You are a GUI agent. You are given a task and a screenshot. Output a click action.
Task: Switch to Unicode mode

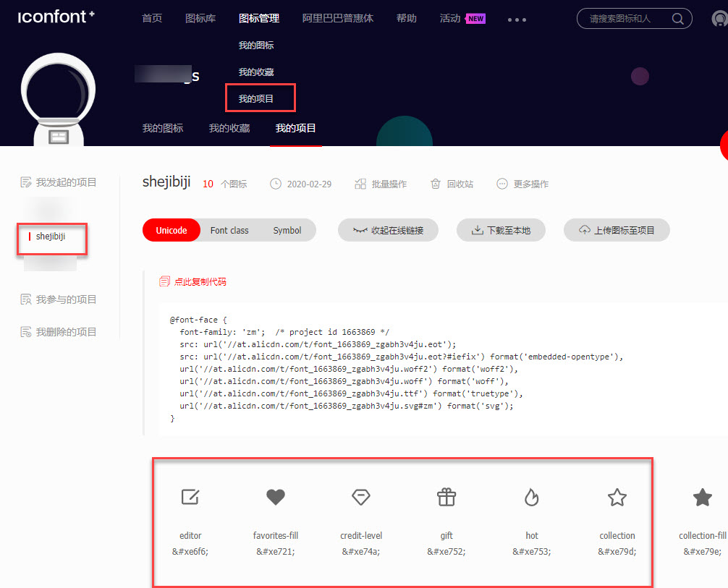click(172, 231)
